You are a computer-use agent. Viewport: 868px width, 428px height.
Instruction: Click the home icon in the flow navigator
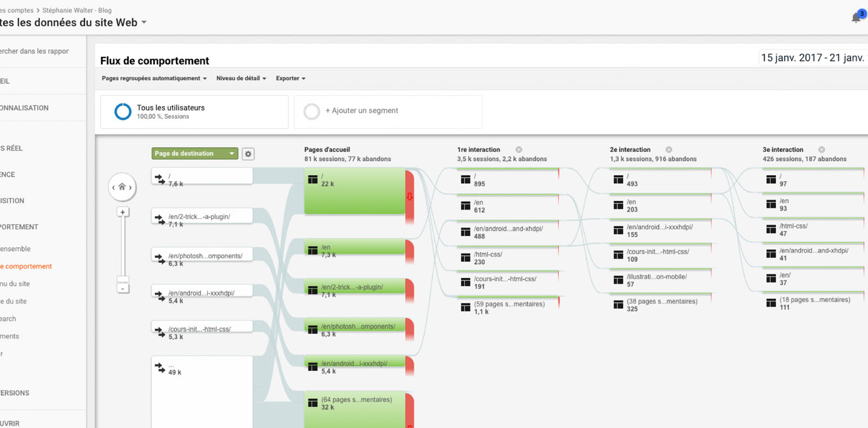pos(122,186)
